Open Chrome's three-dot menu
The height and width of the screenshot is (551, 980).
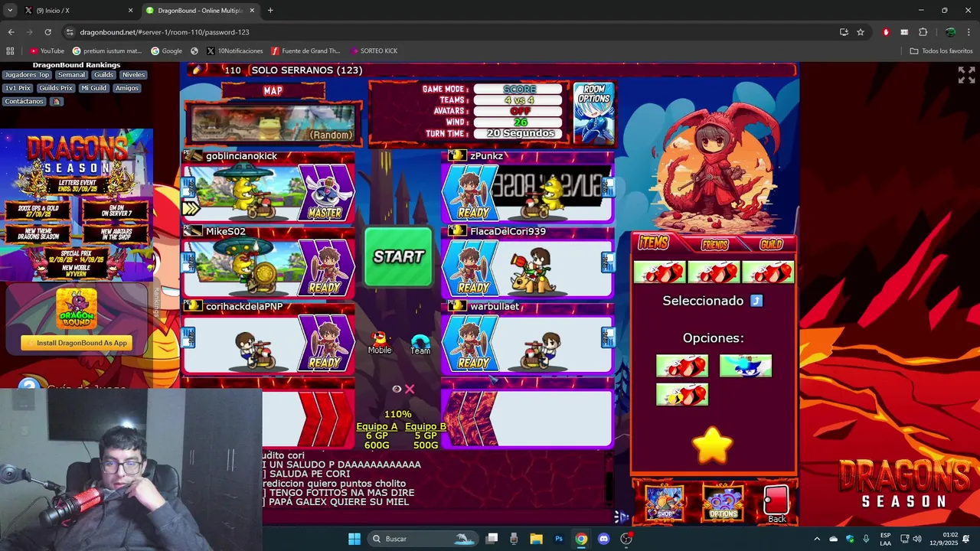pos(969,32)
